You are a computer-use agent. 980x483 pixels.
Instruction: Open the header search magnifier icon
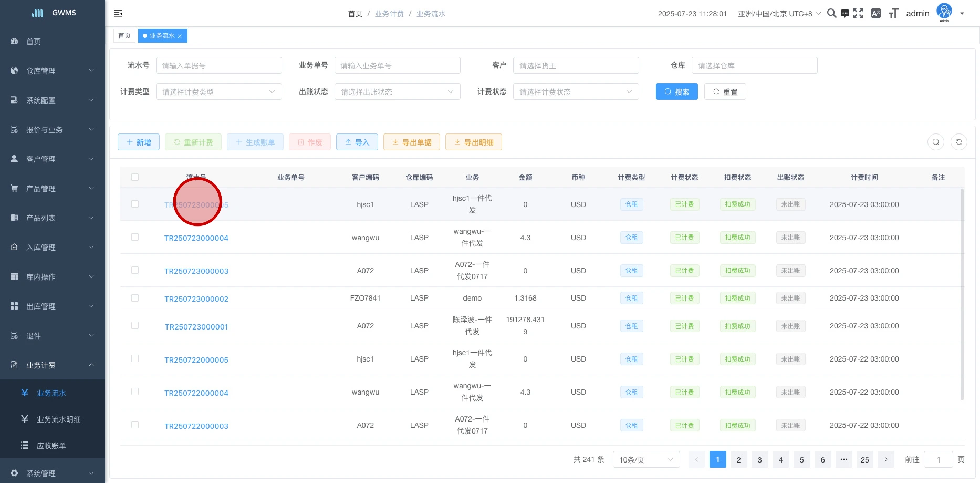(x=831, y=13)
